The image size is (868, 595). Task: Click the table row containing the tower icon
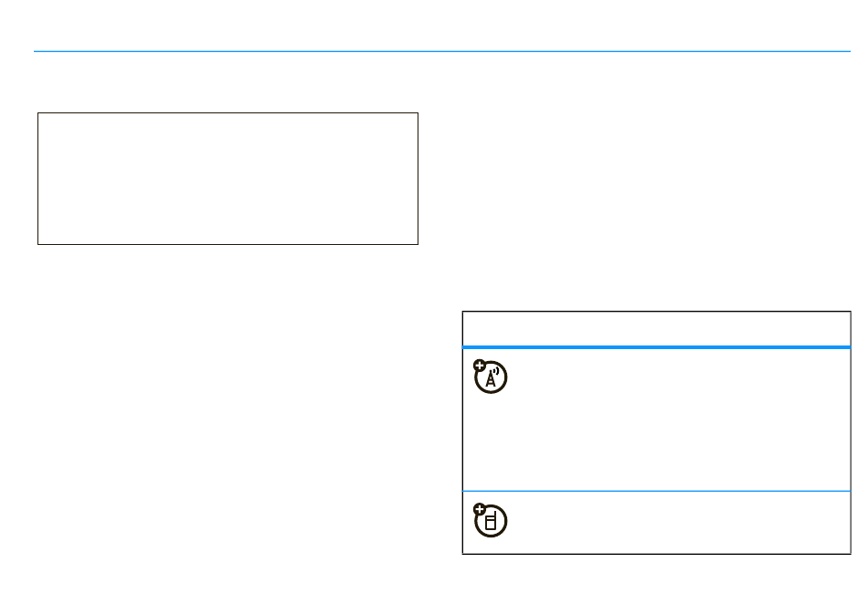pyautogui.click(x=657, y=420)
